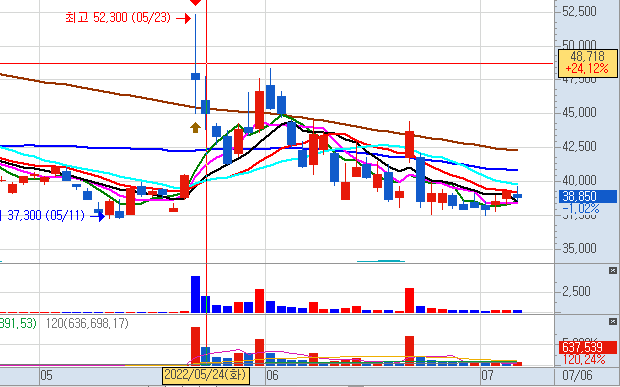Click the 45,000 price axis label
The width and height of the screenshot is (620, 387).
579,112
